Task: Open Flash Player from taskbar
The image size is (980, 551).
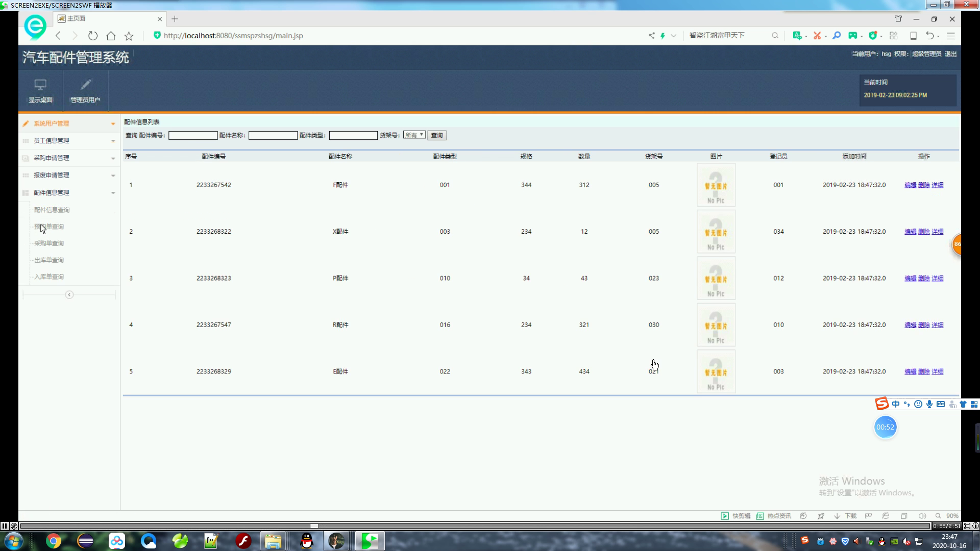Action: (x=243, y=541)
